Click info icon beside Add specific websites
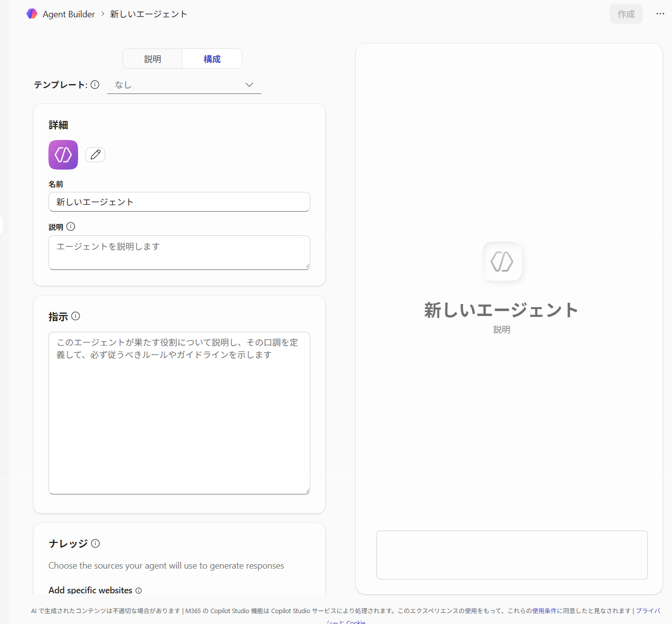Screen dimensions: 672x624 pyautogui.click(x=139, y=590)
